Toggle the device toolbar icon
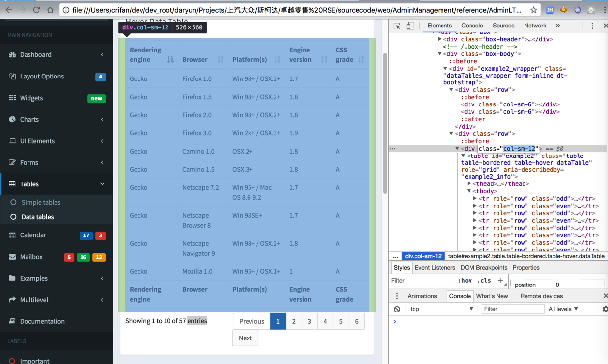The image size is (608, 364). pyautogui.click(x=410, y=26)
